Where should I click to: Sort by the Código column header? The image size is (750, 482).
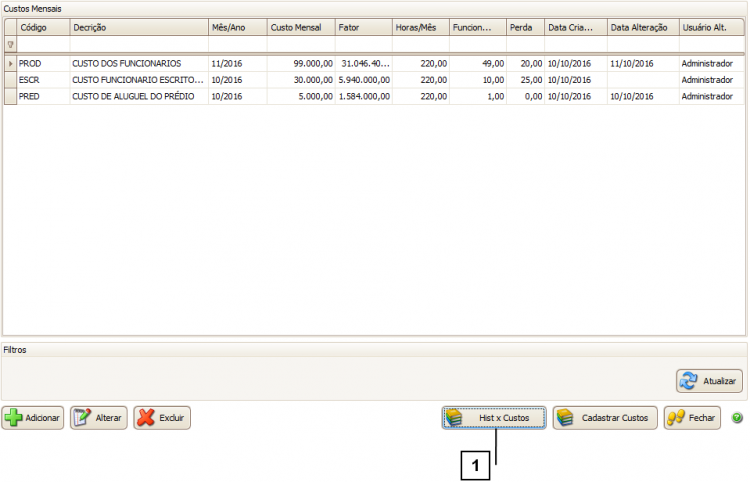click(x=42, y=27)
